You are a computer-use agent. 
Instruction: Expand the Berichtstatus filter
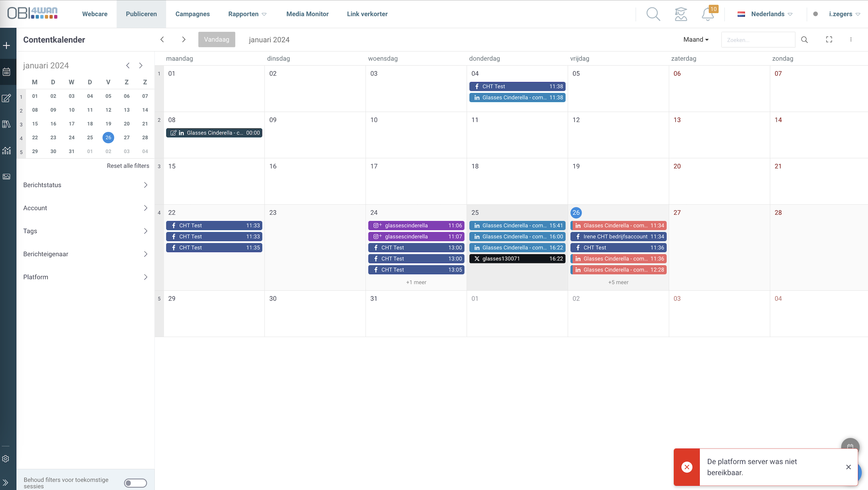point(86,185)
